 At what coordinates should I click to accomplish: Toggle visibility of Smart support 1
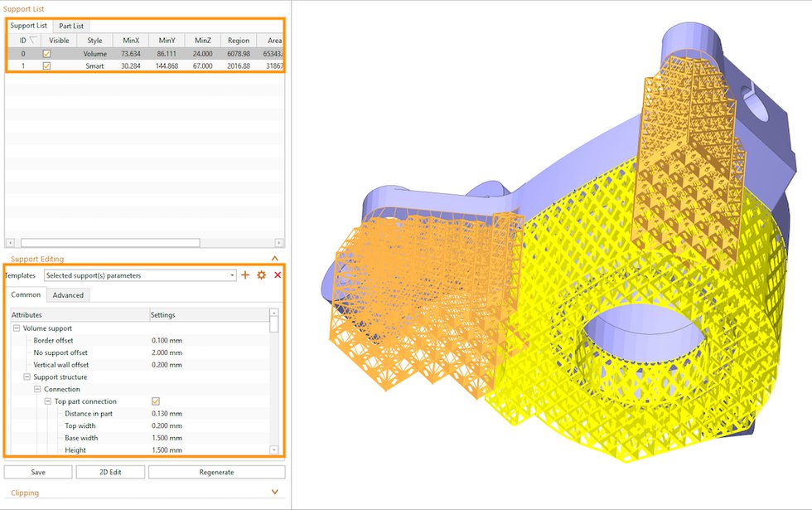[47, 66]
